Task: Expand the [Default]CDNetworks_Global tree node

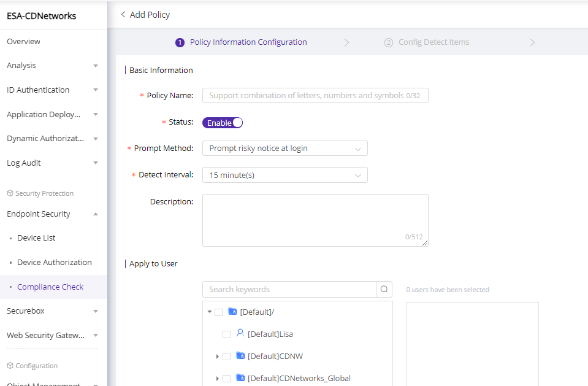Action: pos(218,379)
